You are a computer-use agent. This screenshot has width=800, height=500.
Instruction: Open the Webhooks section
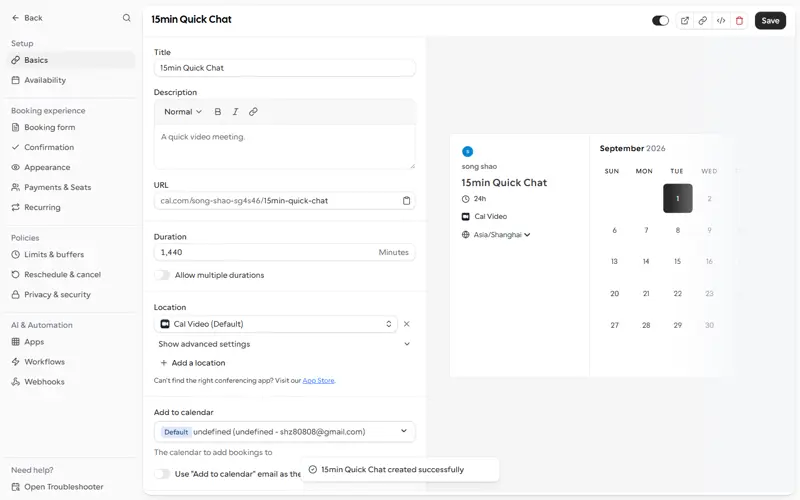coord(71,382)
